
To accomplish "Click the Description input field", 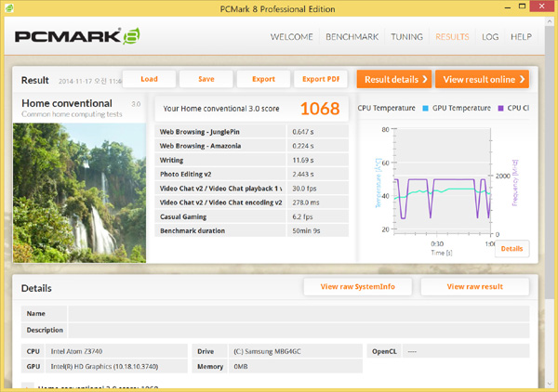I will (299, 330).
